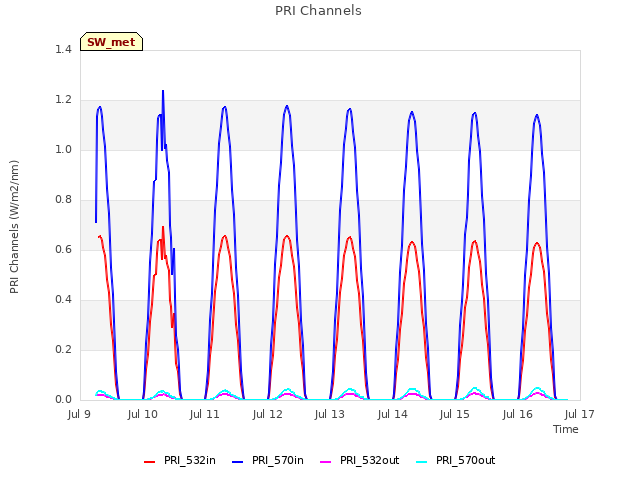Click the red PRI_532in peak on Jul 13
This screenshot has height=480, width=640.
(x=350, y=238)
